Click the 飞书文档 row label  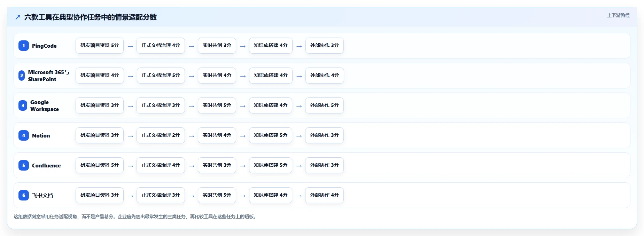pyautogui.click(x=42, y=196)
